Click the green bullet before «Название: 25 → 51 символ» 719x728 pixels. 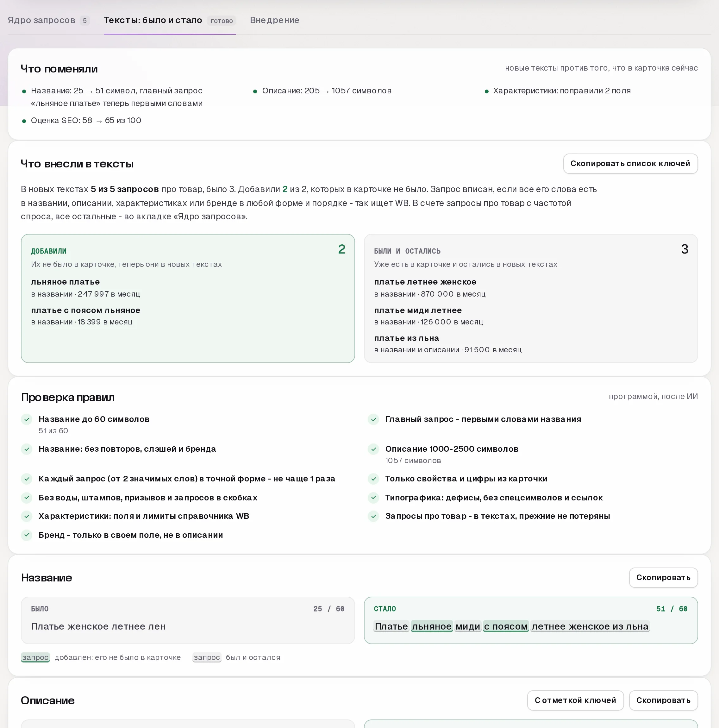24,91
